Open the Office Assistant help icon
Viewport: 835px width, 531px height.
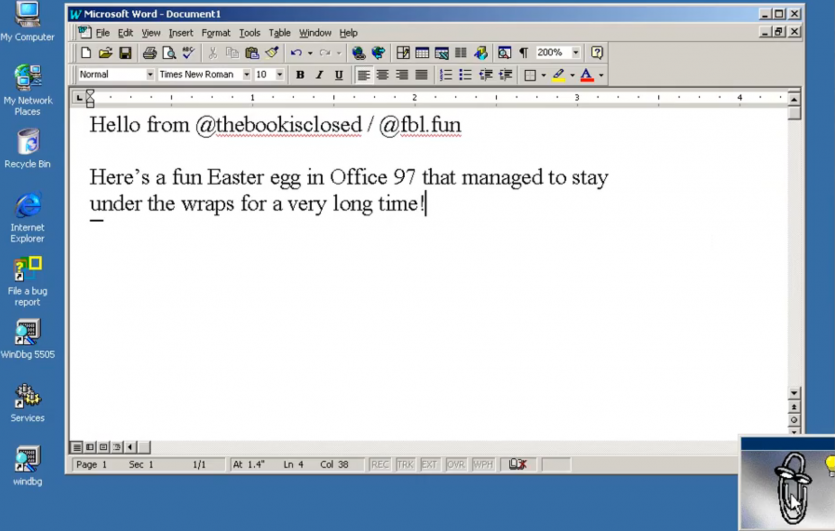click(x=597, y=53)
